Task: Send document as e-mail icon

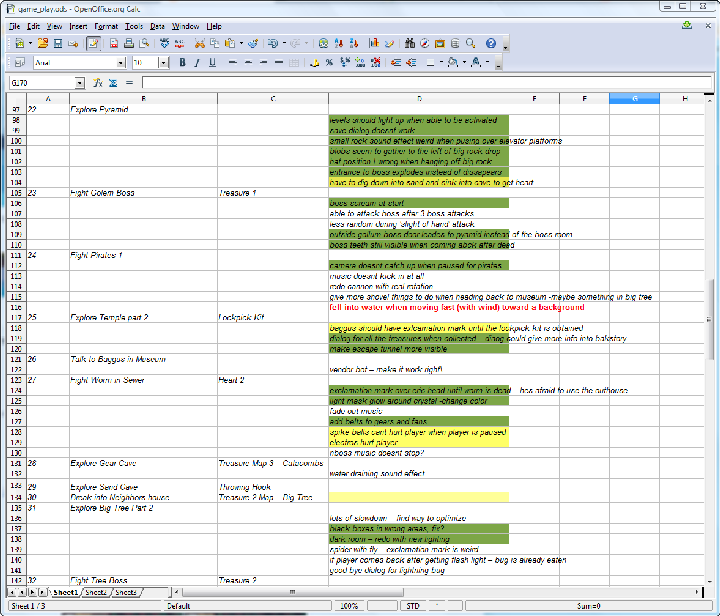Action: [x=73, y=43]
